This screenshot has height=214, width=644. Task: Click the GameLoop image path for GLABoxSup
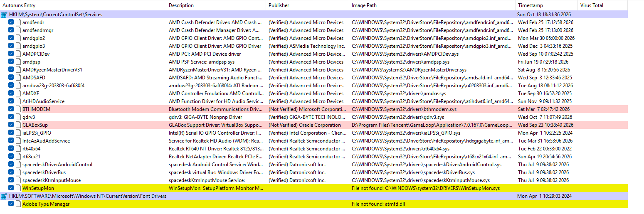click(432, 125)
